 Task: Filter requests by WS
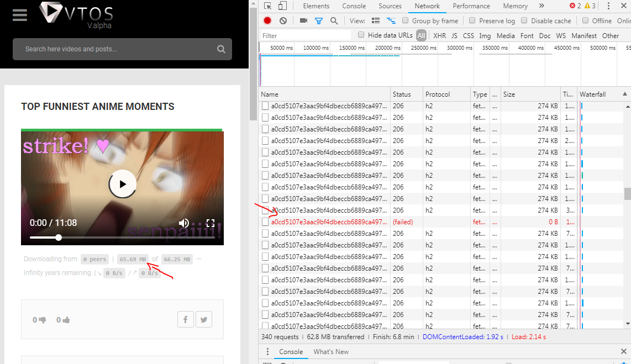(x=561, y=36)
